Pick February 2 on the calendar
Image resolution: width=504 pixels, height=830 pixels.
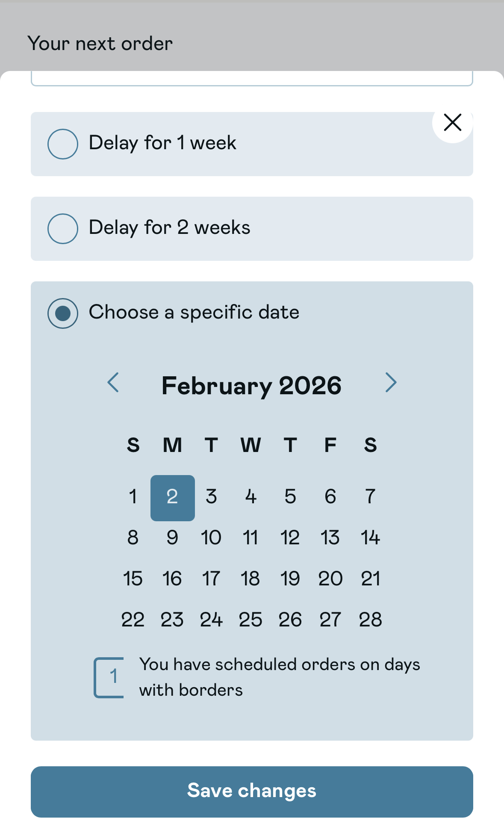pyautogui.click(x=172, y=497)
